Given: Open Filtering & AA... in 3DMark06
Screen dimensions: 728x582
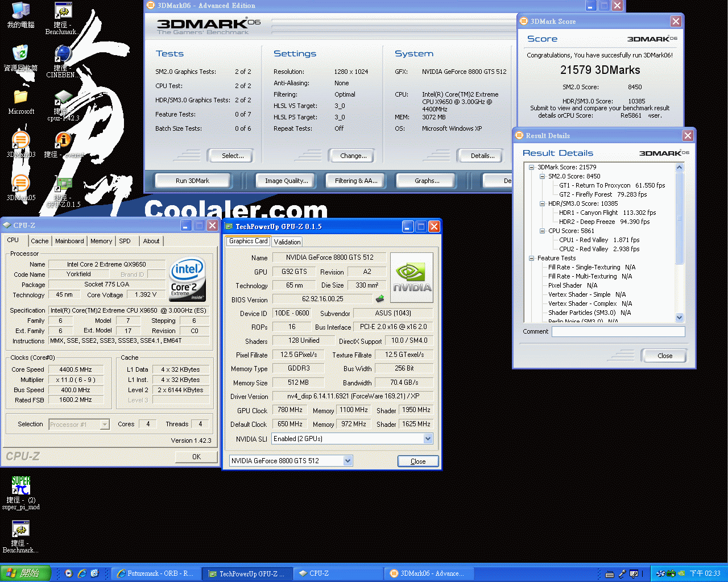Looking at the screenshot, I should pyautogui.click(x=355, y=181).
